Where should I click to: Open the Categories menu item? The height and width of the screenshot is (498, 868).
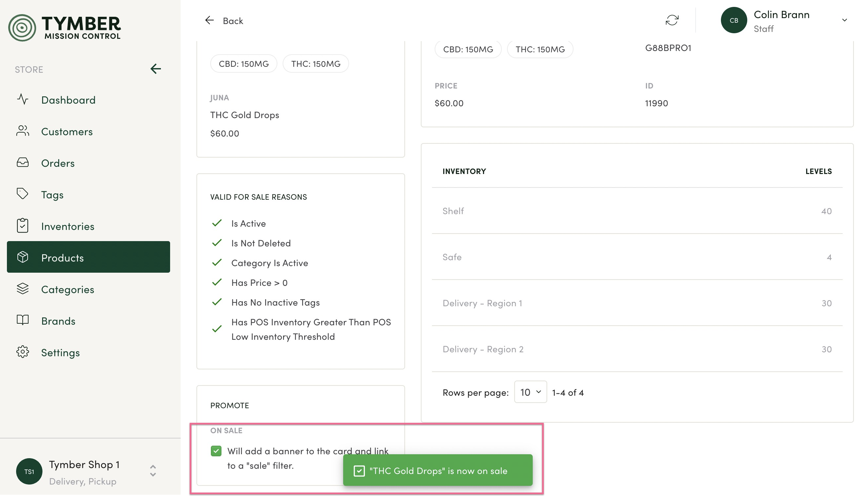click(67, 289)
